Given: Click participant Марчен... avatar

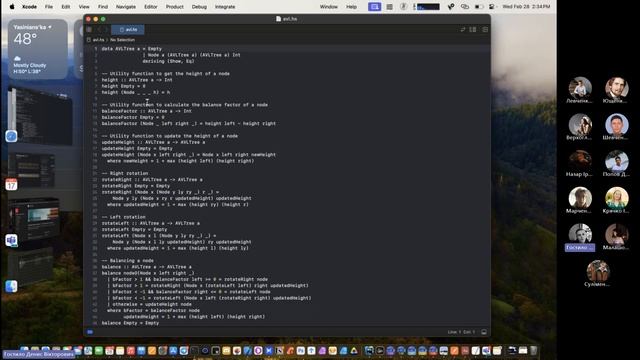Looking at the screenshot, I should (580, 198).
